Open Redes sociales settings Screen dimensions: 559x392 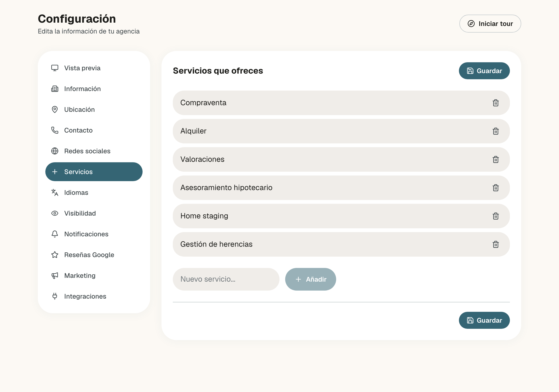point(94,151)
